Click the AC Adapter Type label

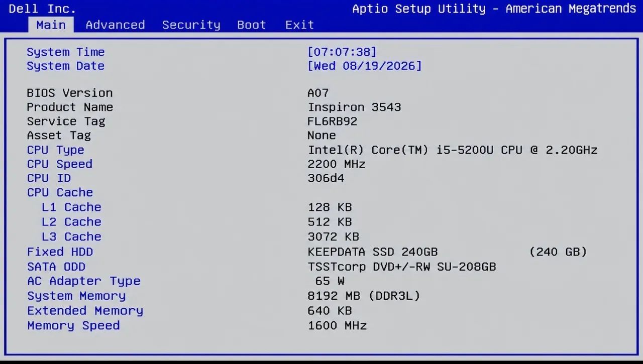[x=84, y=281]
